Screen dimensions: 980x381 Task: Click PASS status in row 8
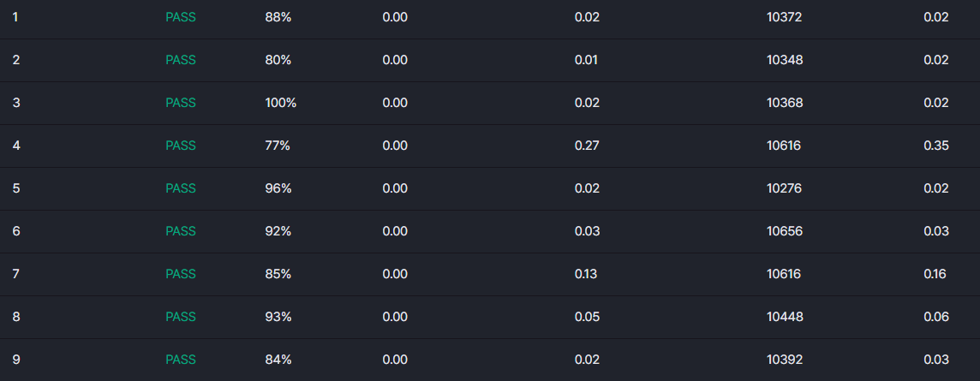click(x=181, y=318)
